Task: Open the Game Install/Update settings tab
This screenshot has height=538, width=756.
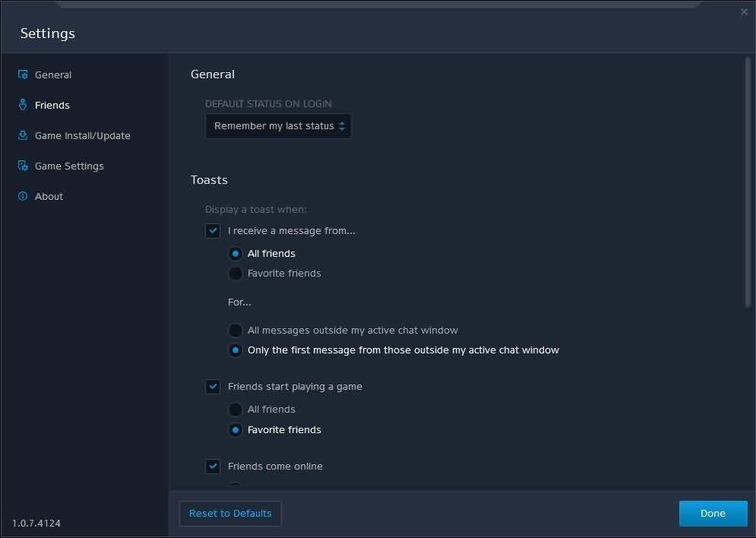Action: pyautogui.click(x=83, y=135)
